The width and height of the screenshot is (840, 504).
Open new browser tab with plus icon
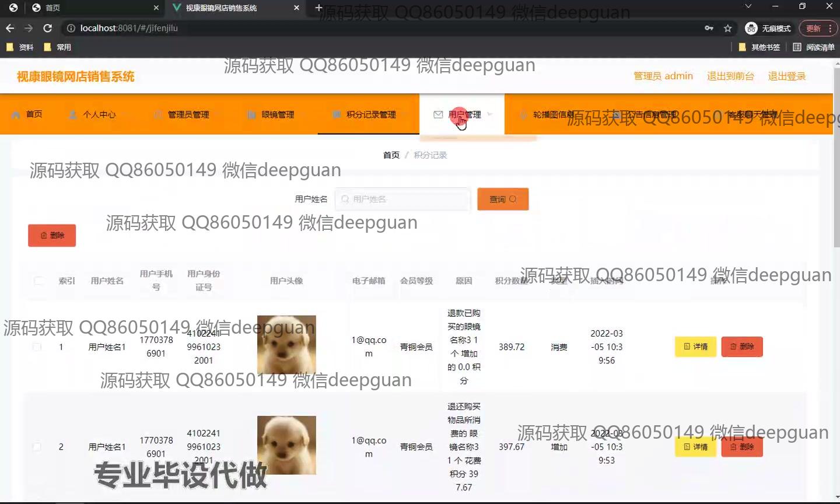(x=318, y=8)
